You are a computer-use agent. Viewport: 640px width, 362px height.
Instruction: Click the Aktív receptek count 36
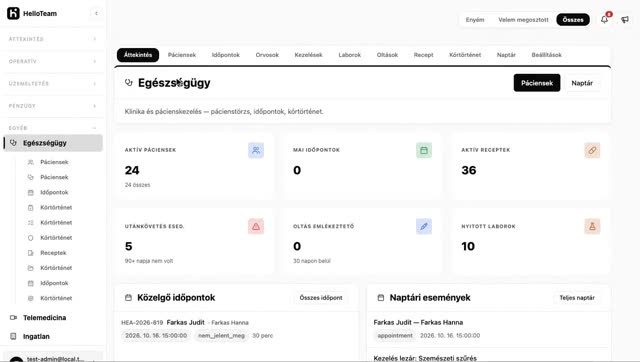pos(469,170)
